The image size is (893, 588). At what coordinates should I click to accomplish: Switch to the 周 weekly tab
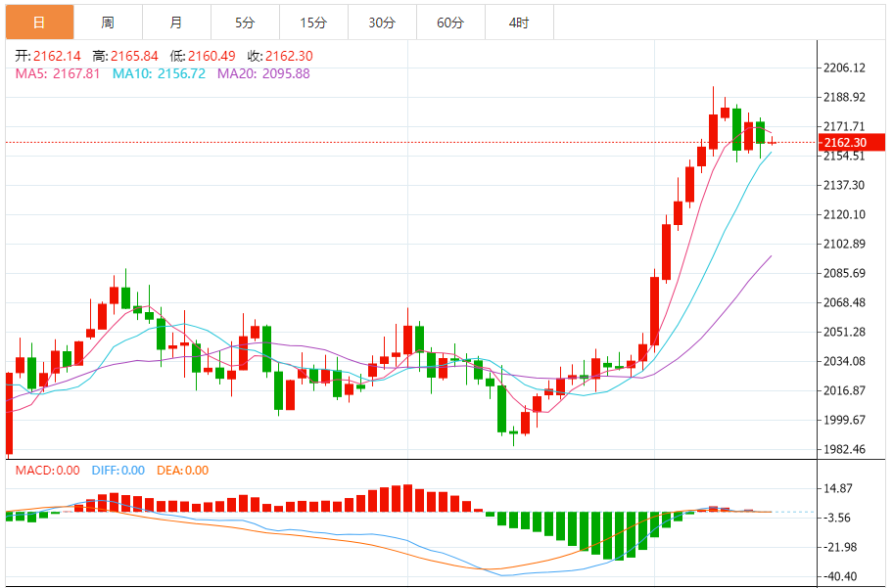(109, 23)
